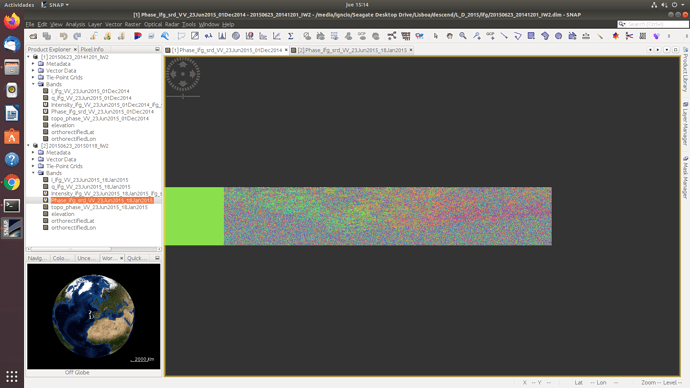The height and width of the screenshot is (388, 690).
Task: Select the Draw Rectangle tool
Action: [531, 36]
